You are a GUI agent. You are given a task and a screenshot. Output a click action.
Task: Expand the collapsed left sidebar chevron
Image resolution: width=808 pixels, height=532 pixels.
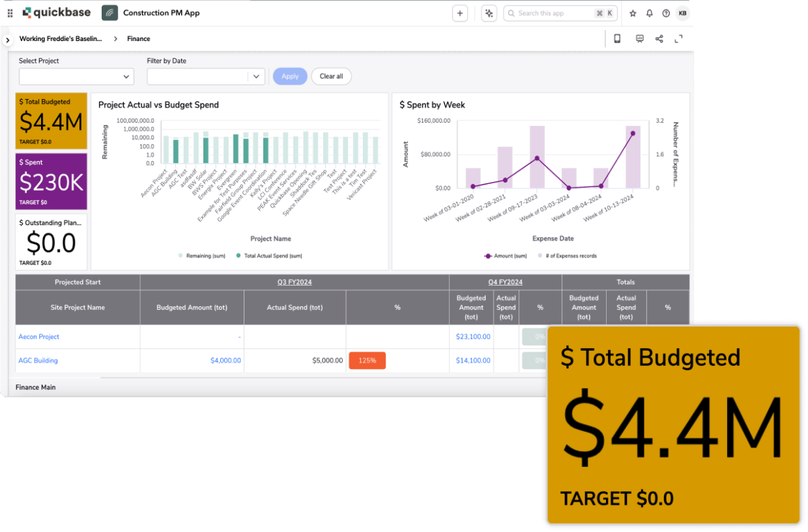pyautogui.click(x=7, y=38)
